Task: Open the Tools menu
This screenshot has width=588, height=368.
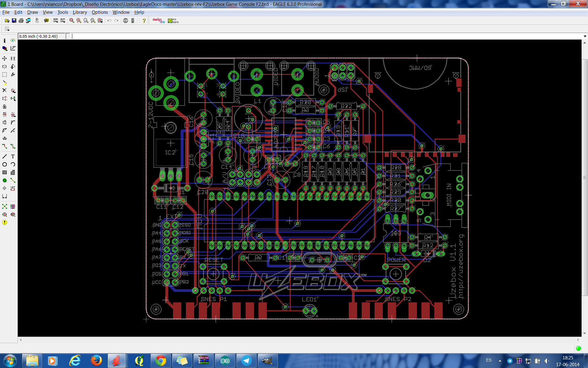Action: pos(62,12)
